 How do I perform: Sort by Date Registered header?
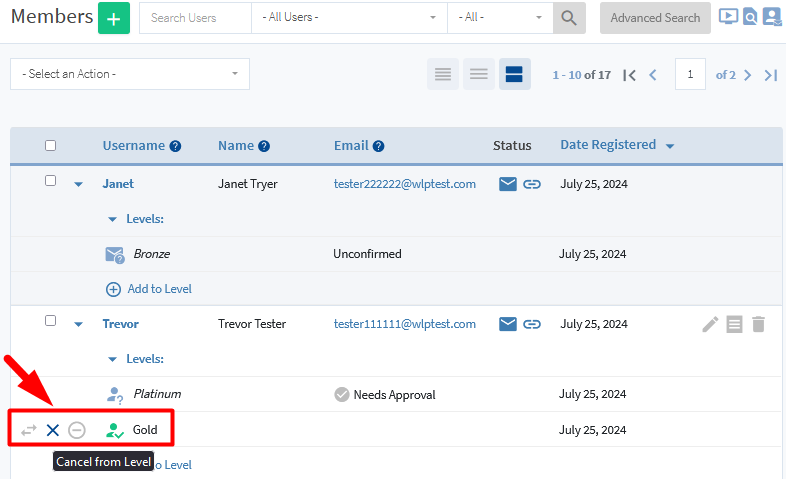[608, 145]
